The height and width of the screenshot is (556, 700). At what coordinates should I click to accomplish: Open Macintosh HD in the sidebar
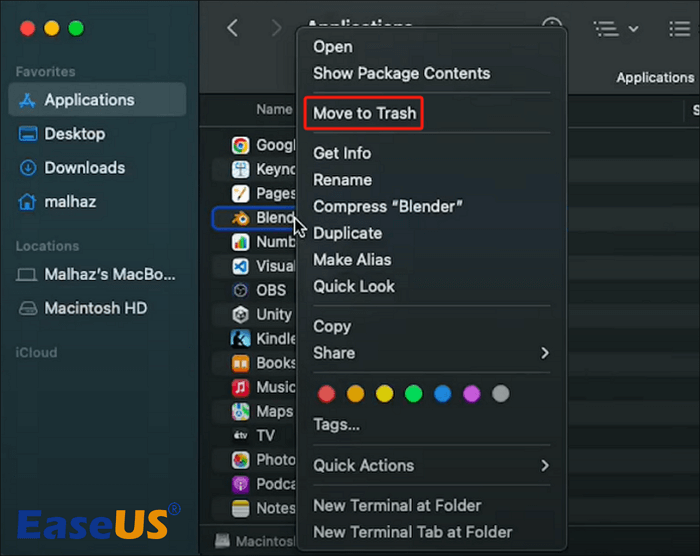[95, 308]
